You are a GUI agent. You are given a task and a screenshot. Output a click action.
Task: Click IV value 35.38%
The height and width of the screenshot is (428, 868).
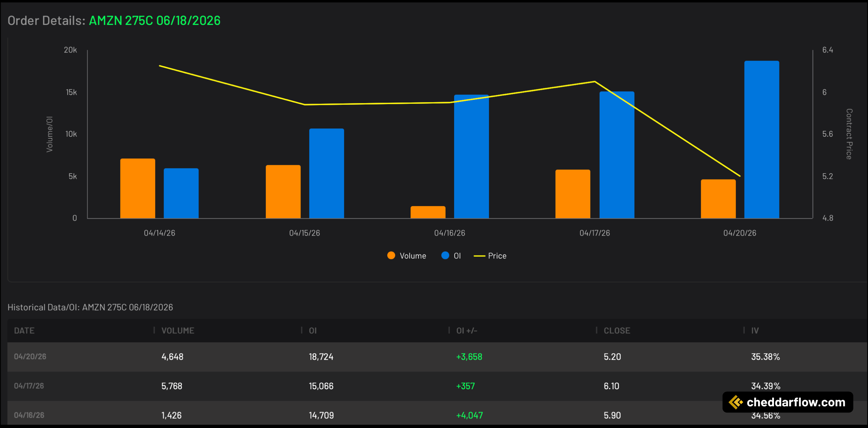point(766,357)
